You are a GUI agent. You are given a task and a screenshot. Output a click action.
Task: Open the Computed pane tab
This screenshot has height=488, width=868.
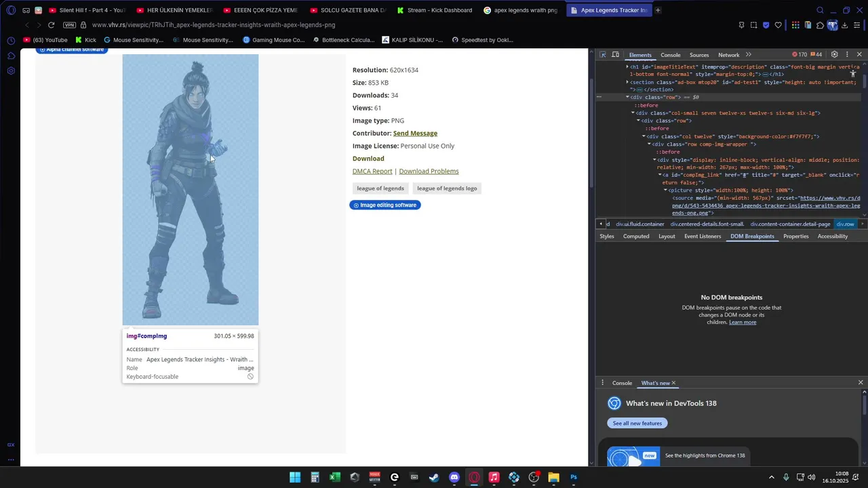[636, 236]
